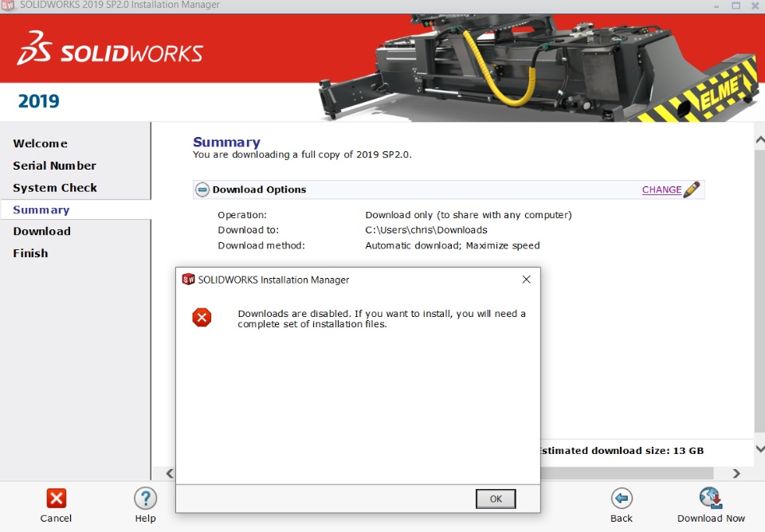Click the CHANGE link for Download Options

[x=661, y=190]
